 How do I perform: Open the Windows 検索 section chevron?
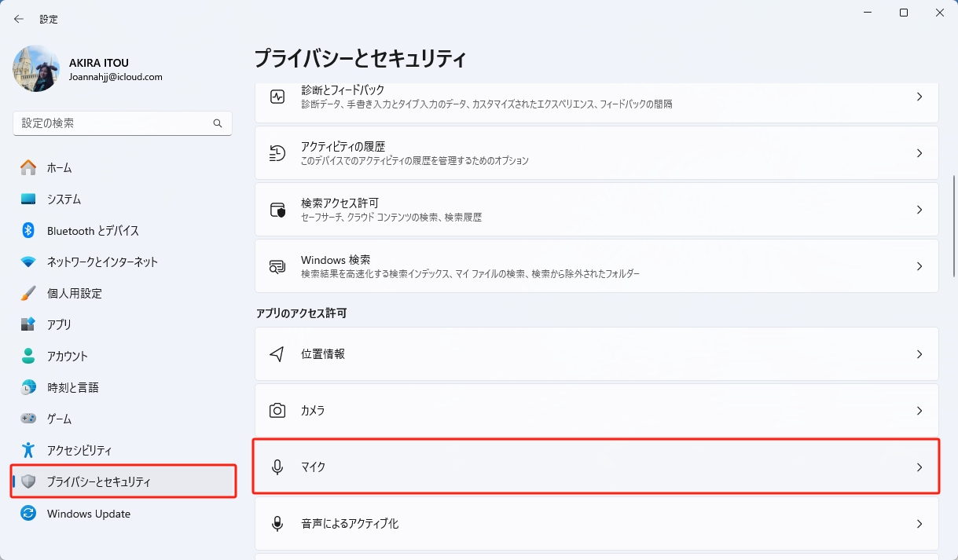919,265
